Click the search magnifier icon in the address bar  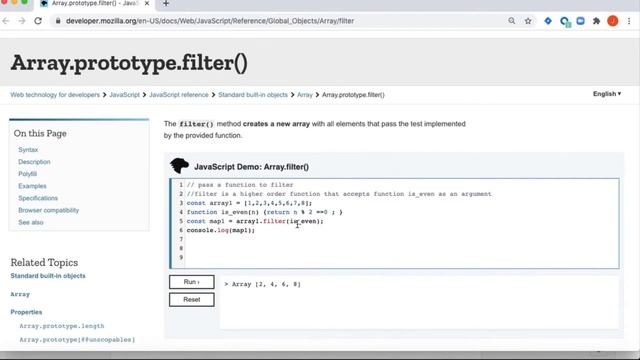point(511,21)
